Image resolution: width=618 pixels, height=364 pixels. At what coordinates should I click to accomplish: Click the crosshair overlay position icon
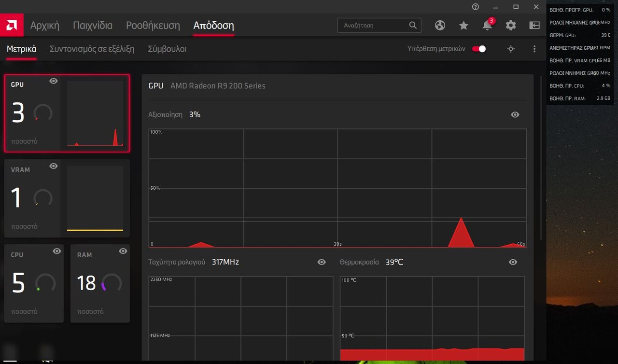pos(511,49)
